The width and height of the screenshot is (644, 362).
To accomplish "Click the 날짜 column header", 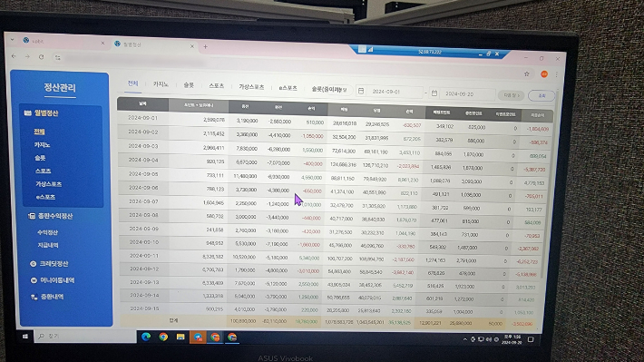I will (142, 104).
